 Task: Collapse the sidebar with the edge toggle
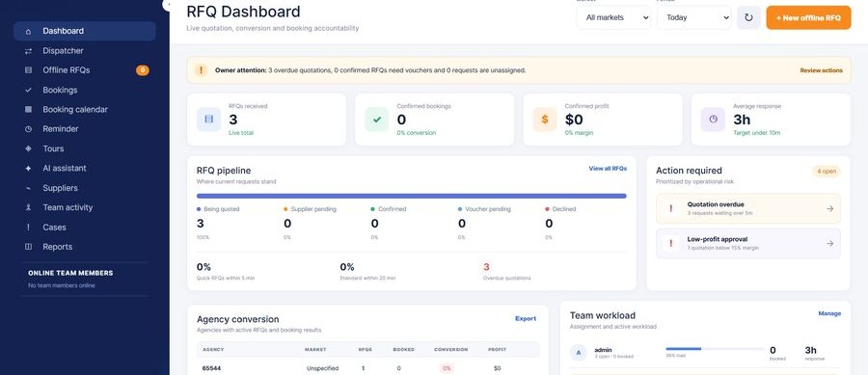tap(166, 4)
